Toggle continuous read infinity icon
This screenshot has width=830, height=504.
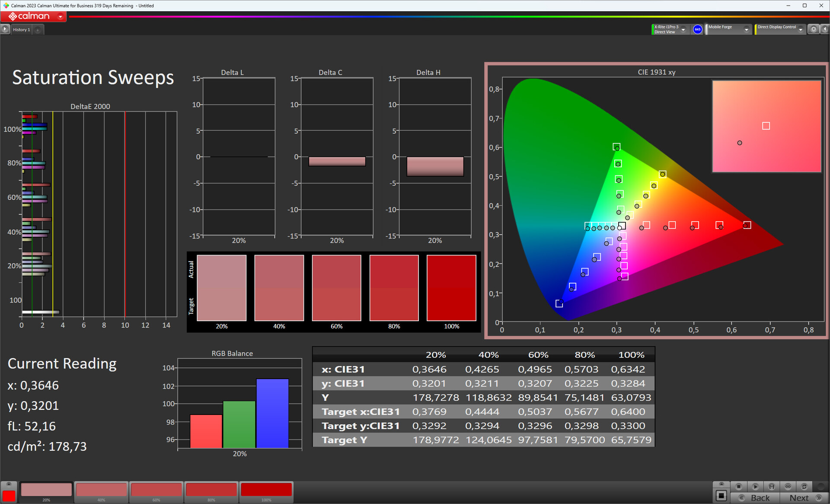point(788,486)
